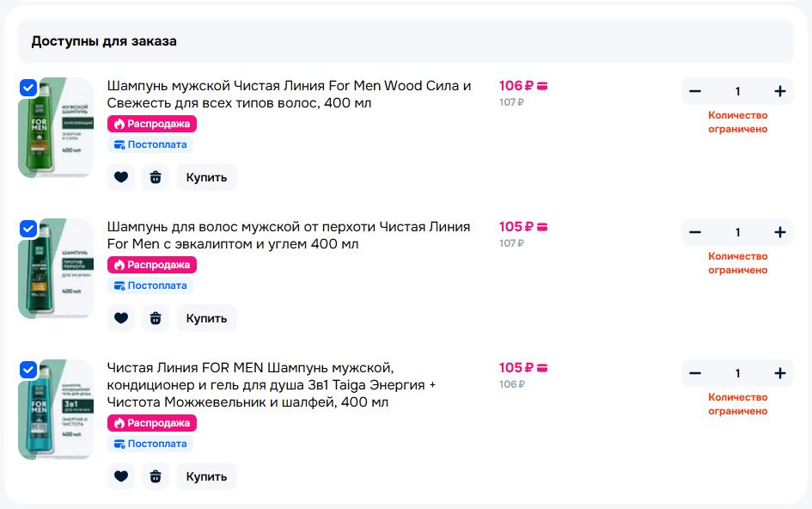Increase quantity of anti-dandruff shampoo
Image resolution: width=812 pixels, height=509 pixels.
click(x=779, y=232)
